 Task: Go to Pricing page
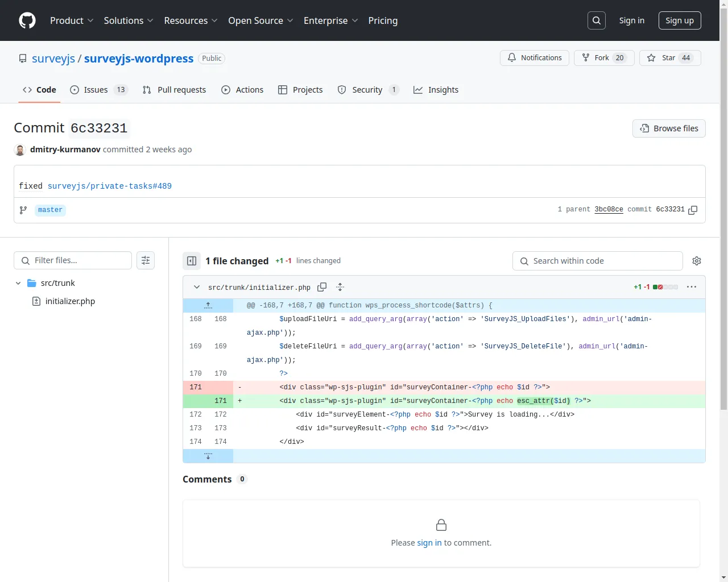383,20
